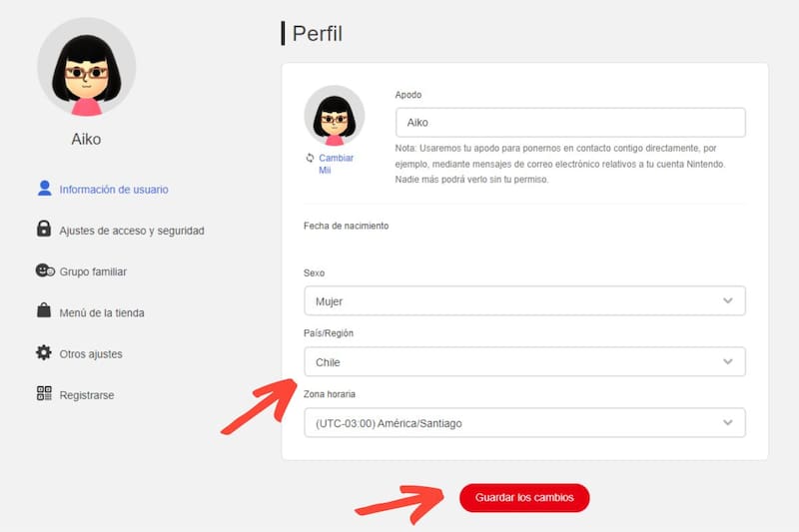Click the gear icon for other settings
This screenshot has width=799, height=532.
(x=43, y=353)
